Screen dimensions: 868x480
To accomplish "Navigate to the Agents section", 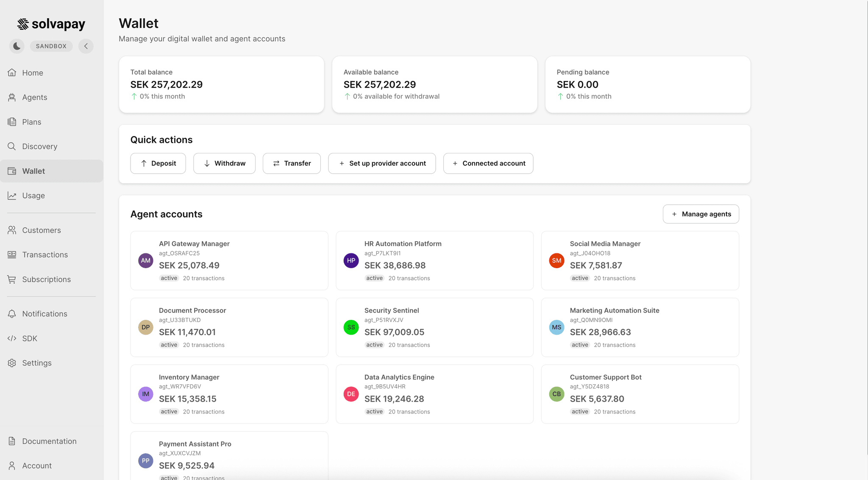I will click(34, 97).
